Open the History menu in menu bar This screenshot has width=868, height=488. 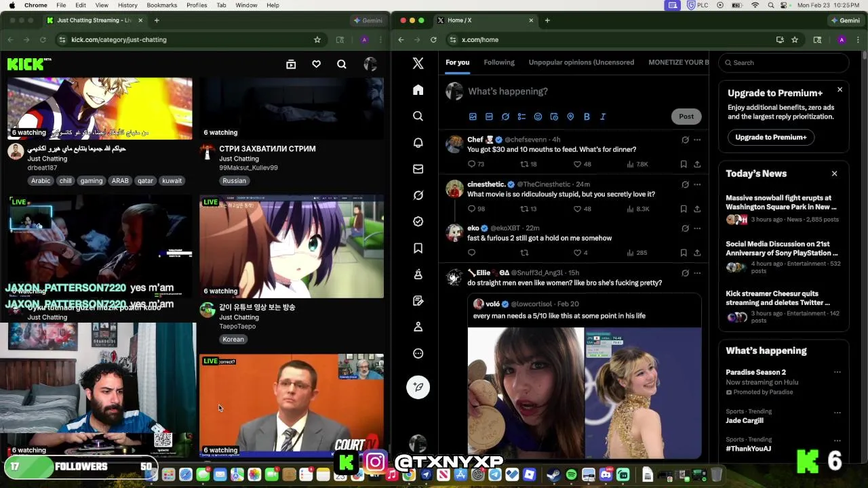(x=127, y=5)
